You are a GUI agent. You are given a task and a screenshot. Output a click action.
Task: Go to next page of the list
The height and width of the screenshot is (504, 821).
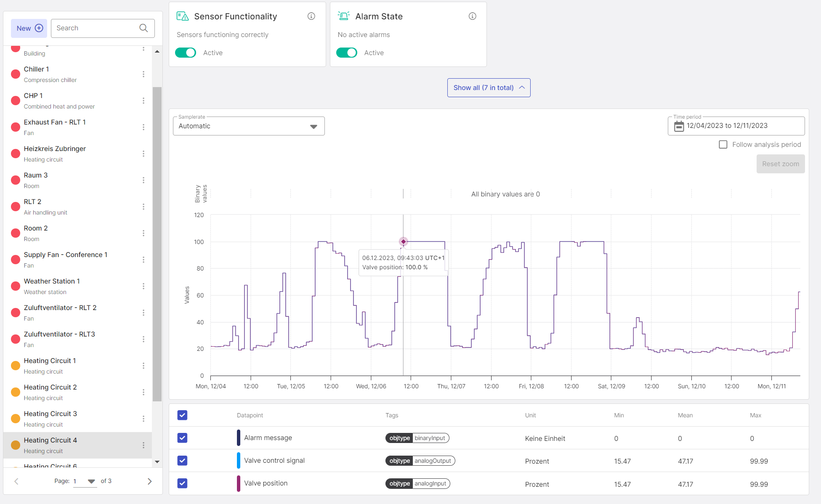pyautogui.click(x=149, y=481)
